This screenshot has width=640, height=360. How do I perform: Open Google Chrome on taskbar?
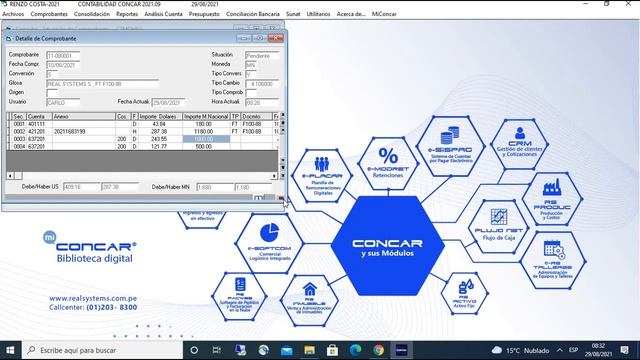378,350
